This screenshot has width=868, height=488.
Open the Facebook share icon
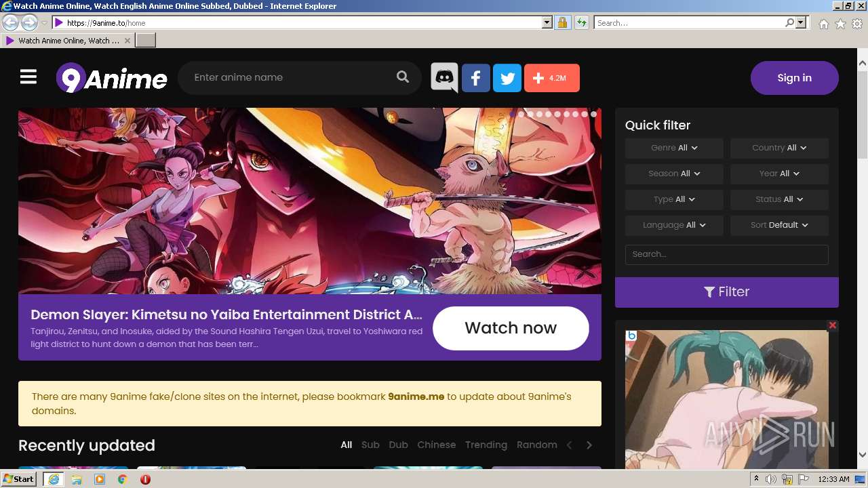point(476,78)
